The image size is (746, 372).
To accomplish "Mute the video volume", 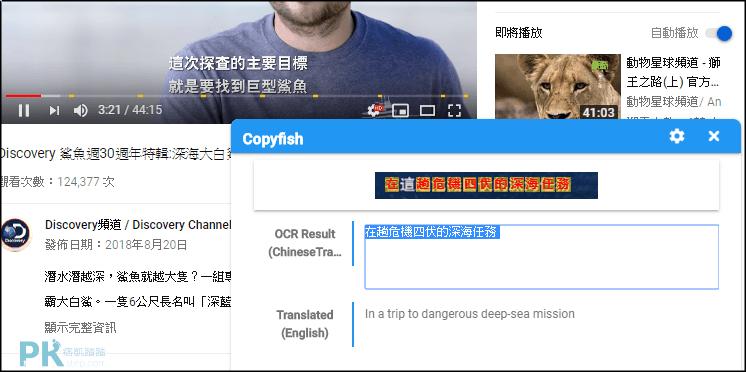I will (80, 111).
